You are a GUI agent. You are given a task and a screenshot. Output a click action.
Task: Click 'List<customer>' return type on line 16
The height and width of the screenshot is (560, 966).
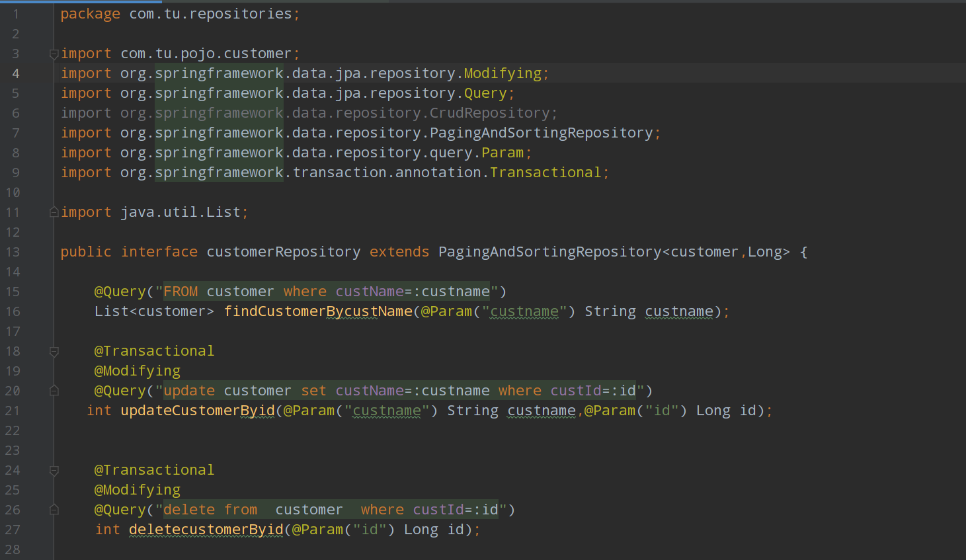click(x=154, y=311)
